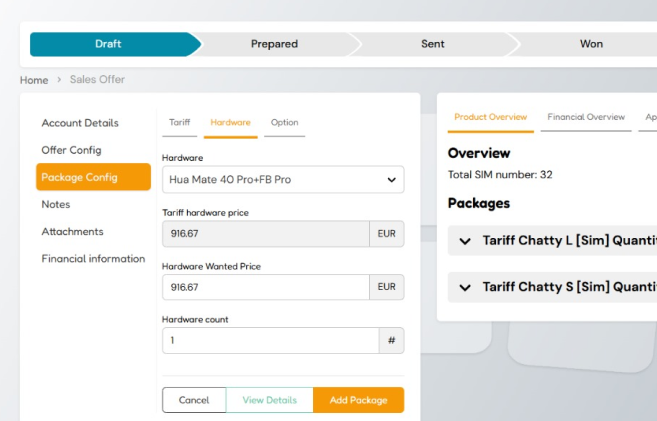Expand the Tariff Chatty L package
The width and height of the screenshot is (657, 421).
pyautogui.click(x=465, y=241)
